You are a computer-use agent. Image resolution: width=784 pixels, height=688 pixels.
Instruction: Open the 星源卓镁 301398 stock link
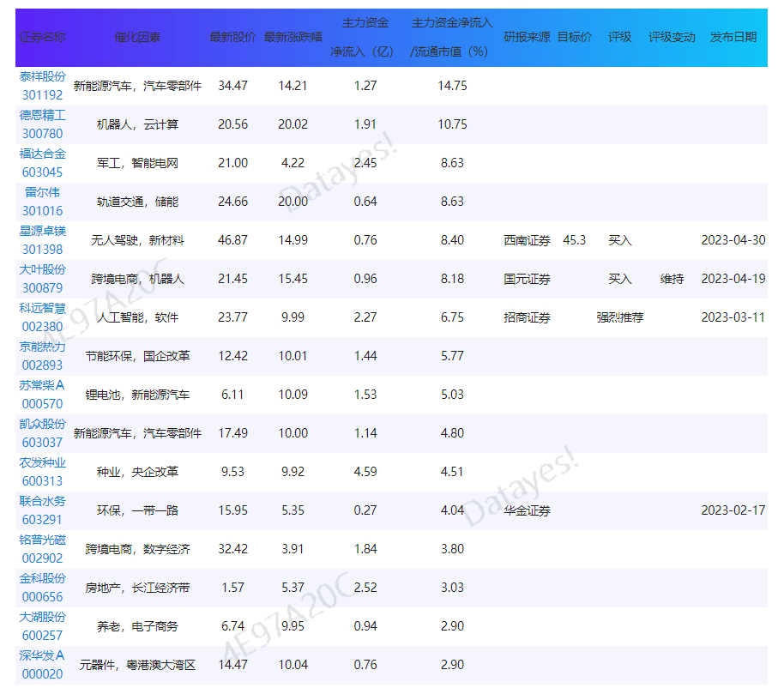click(43, 240)
